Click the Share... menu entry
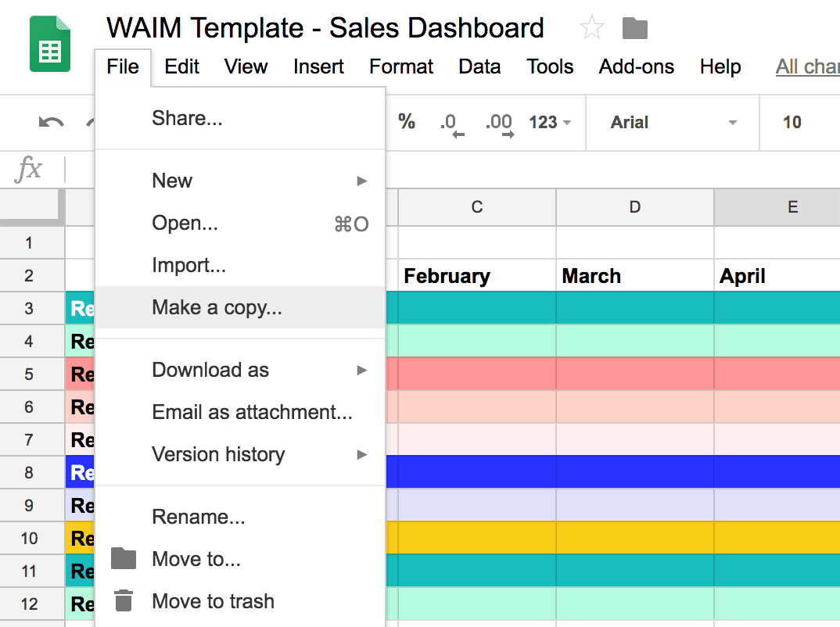 pyautogui.click(x=187, y=118)
